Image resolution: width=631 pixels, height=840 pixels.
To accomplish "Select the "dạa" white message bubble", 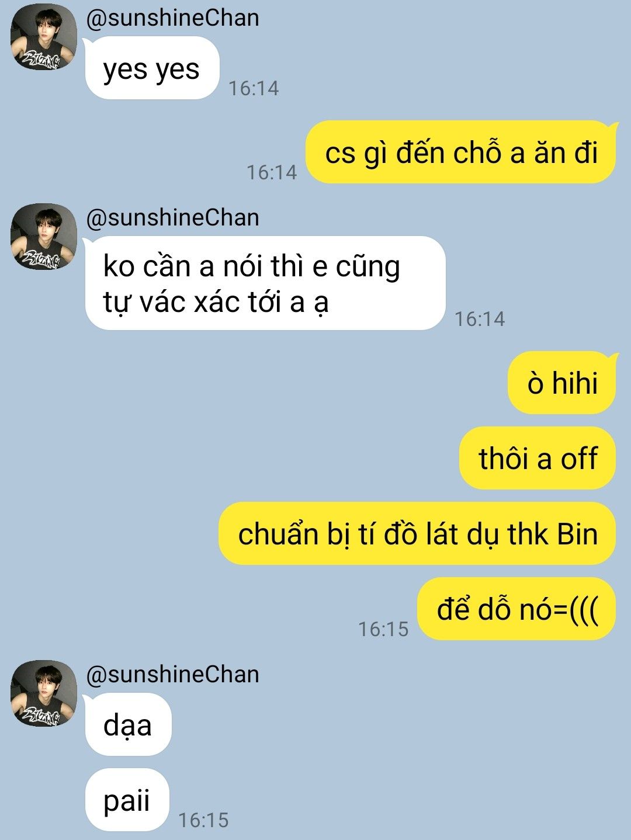I will pyautogui.click(x=127, y=724).
